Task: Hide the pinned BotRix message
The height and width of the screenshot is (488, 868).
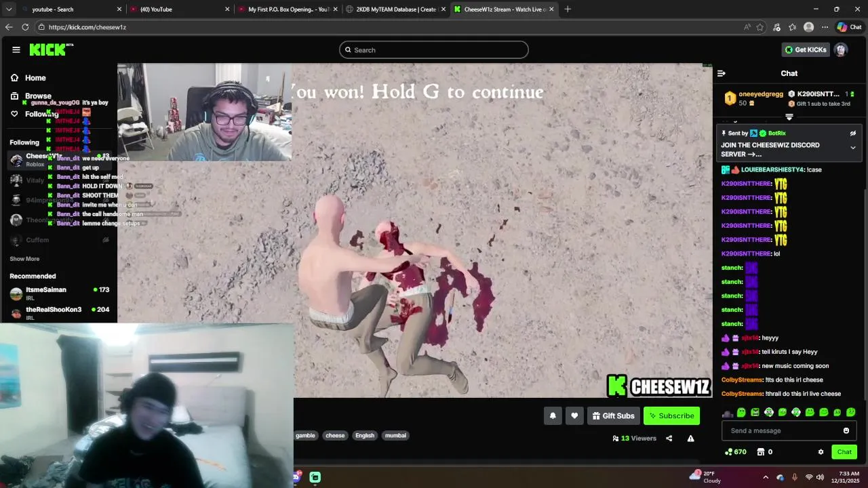Action: (853, 134)
